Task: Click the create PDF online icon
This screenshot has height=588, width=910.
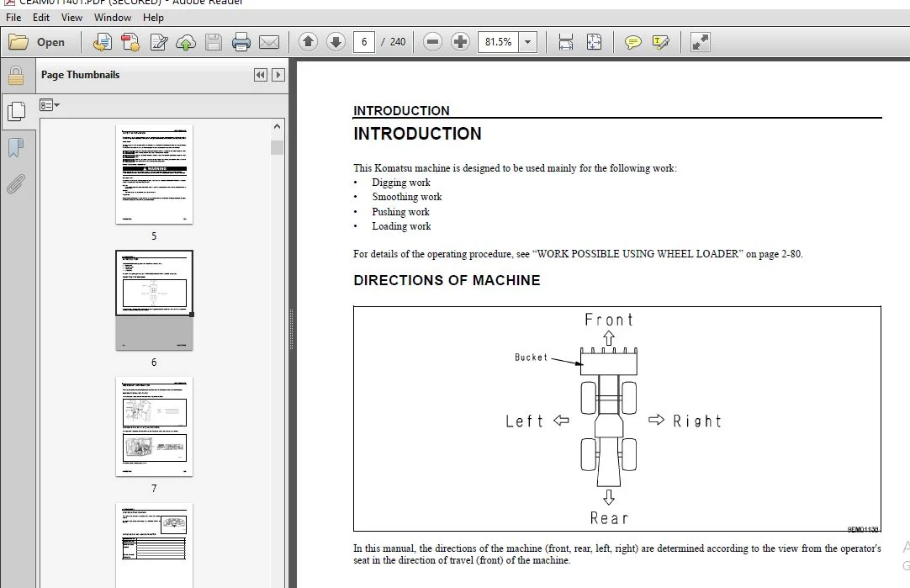Action: coord(102,42)
